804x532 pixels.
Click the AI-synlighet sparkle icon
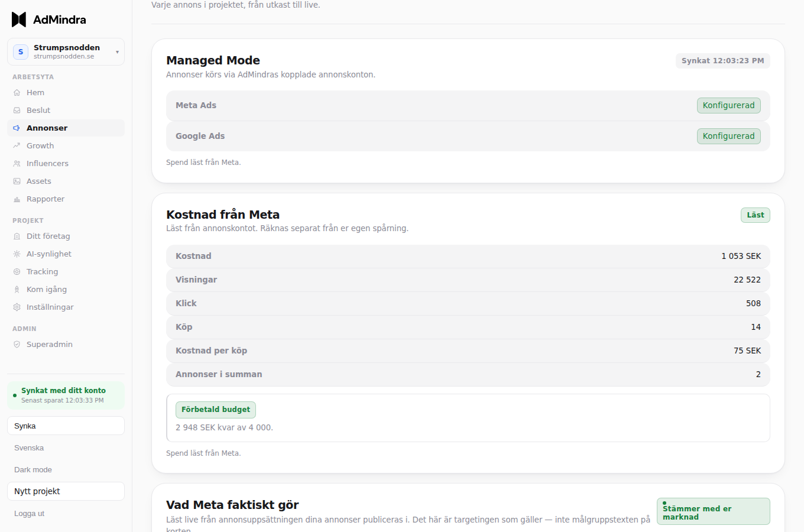[17, 254]
